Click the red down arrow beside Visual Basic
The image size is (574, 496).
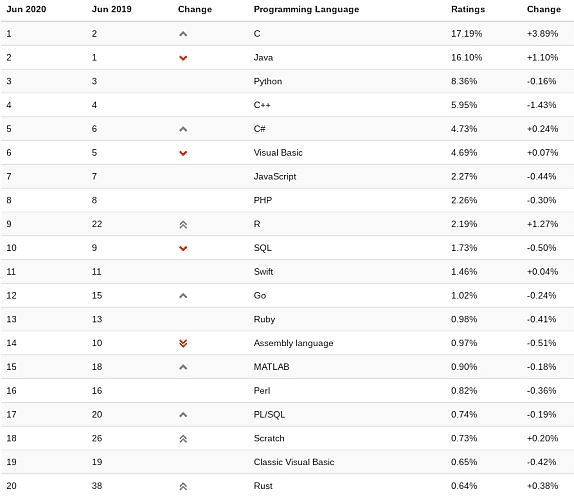[183, 153]
